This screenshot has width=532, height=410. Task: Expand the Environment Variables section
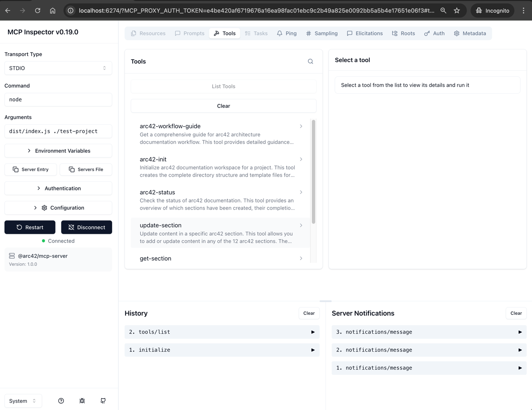tap(58, 151)
